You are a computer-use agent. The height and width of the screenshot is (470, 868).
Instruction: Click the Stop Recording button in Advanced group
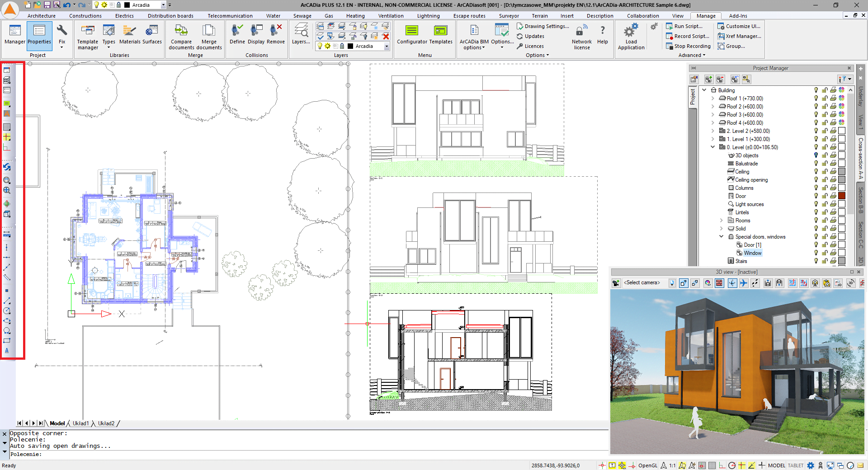pos(688,46)
